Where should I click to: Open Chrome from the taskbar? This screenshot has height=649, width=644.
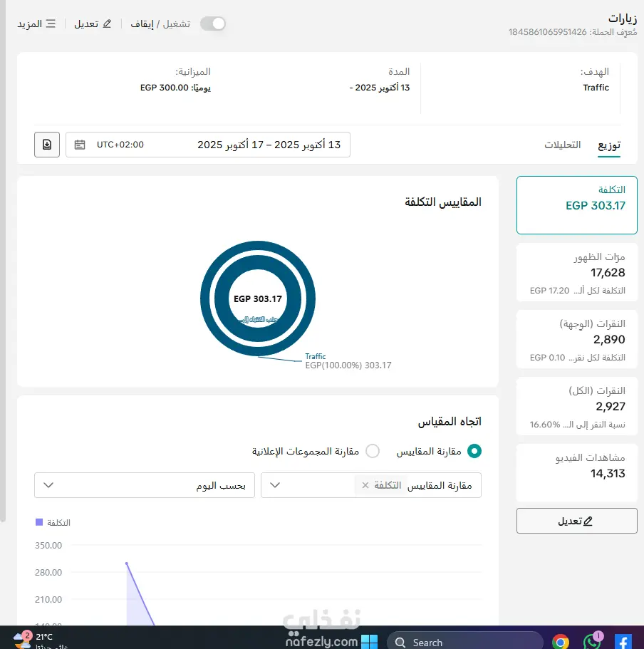pyautogui.click(x=561, y=642)
